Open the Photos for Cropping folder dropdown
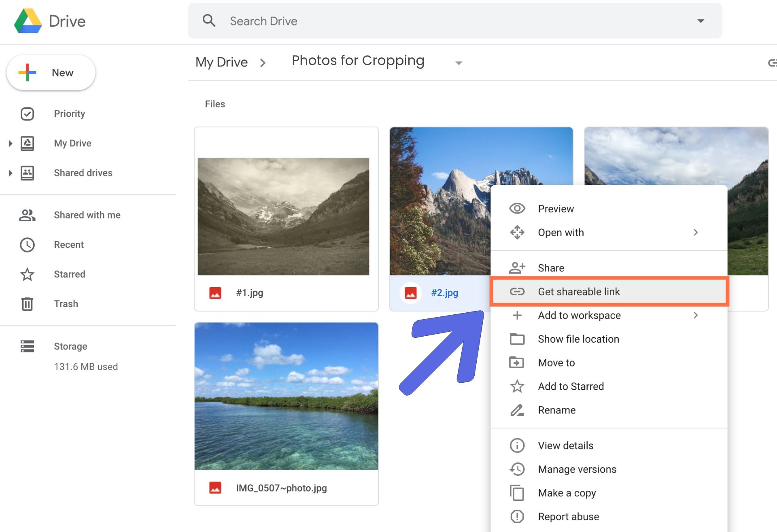 459,63
